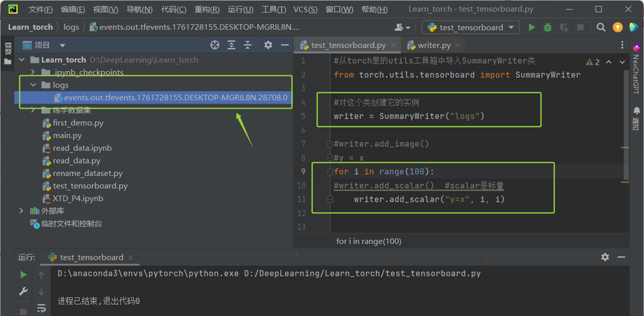Open the 导航(N) menu
644x316 pixels.
point(139,9)
